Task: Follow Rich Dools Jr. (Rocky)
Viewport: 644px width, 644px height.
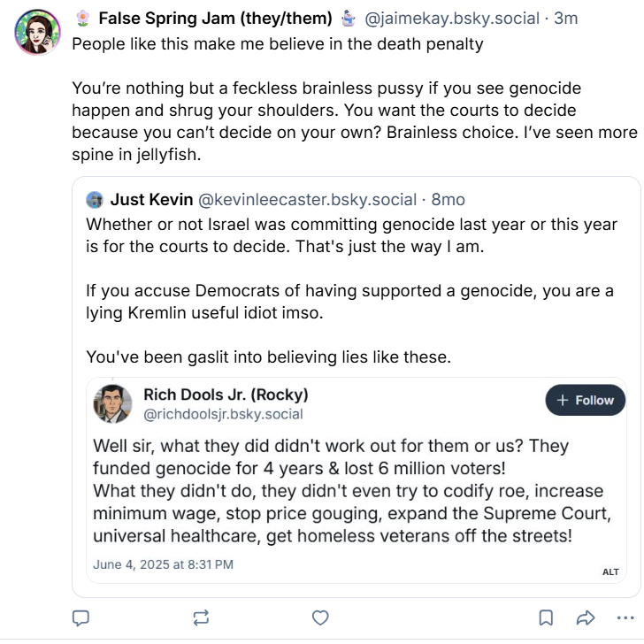Action: (585, 400)
